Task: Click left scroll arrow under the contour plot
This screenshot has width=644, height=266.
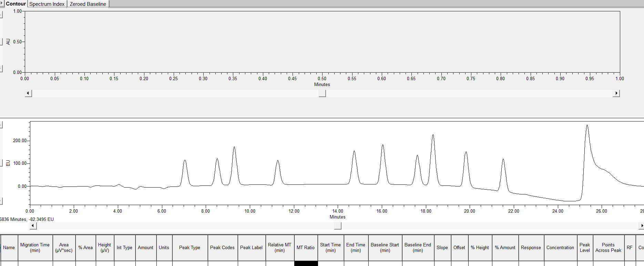Action: 29,93
